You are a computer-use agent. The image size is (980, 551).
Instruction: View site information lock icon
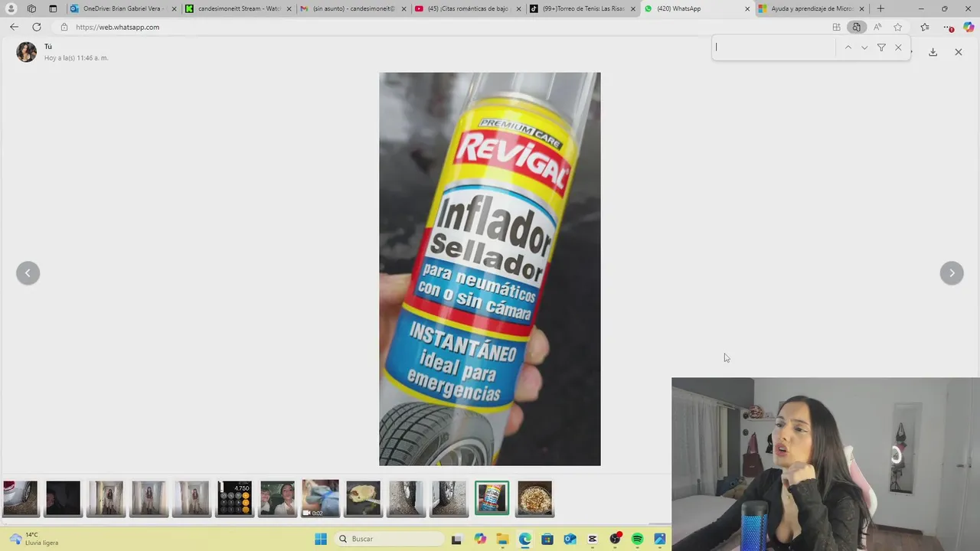click(64, 27)
